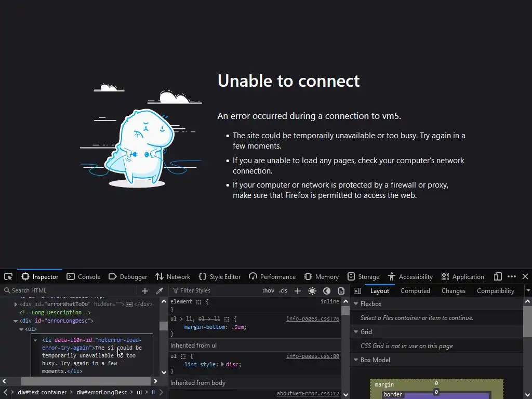Click the Search HTML field
This screenshot has height=399, width=532.
click(x=70, y=290)
